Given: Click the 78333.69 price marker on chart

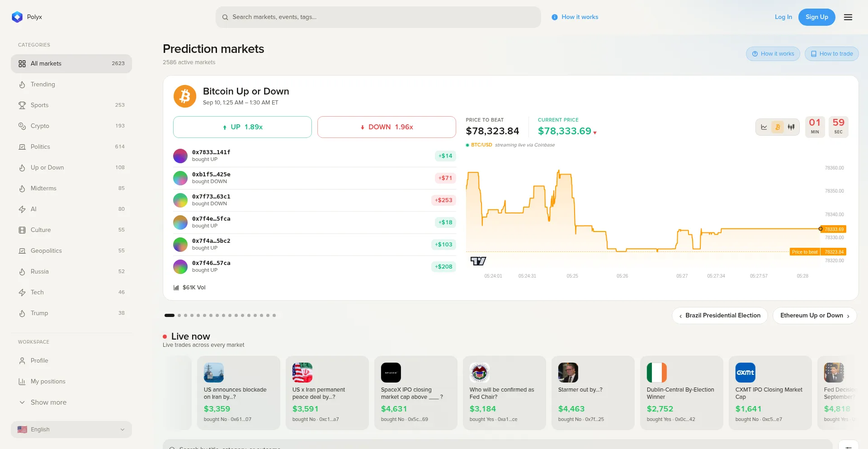Looking at the screenshot, I should click(x=834, y=229).
